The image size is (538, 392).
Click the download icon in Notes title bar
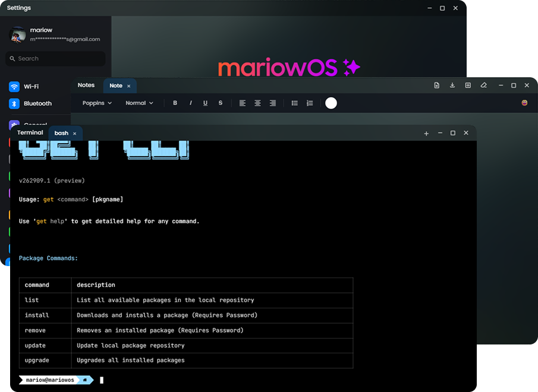[452, 86]
